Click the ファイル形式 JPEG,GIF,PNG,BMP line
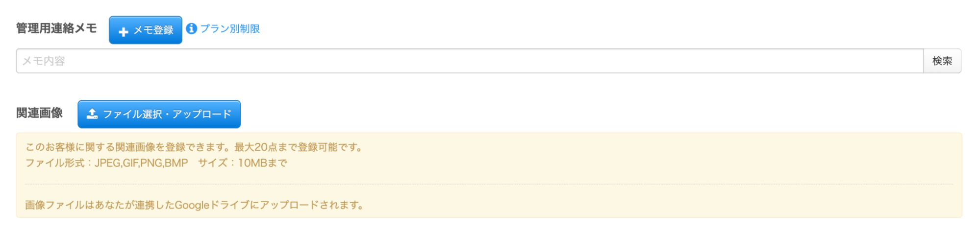 [x=106, y=163]
